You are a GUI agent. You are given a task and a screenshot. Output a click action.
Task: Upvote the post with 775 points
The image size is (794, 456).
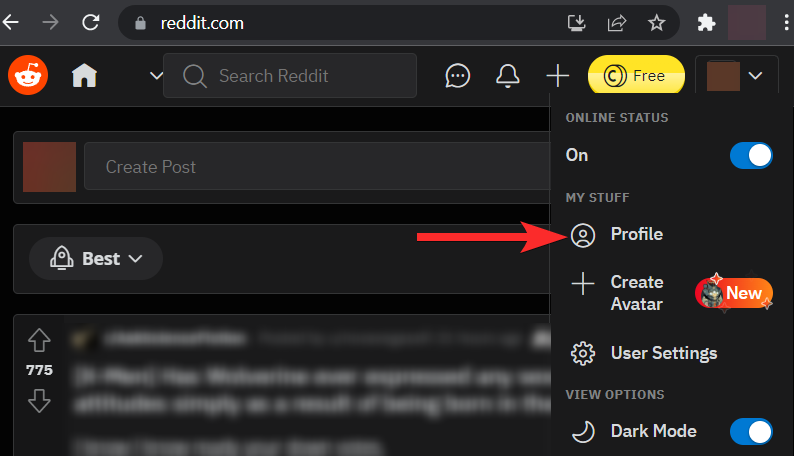point(39,340)
